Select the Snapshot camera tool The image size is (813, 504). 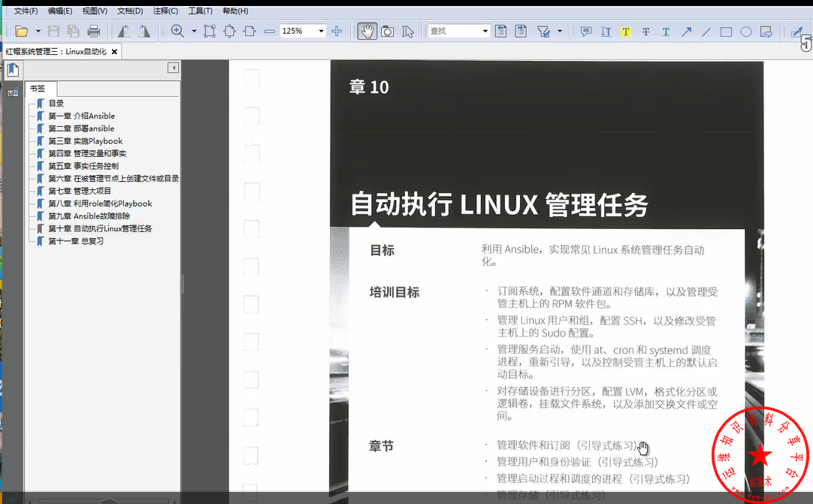387,32
